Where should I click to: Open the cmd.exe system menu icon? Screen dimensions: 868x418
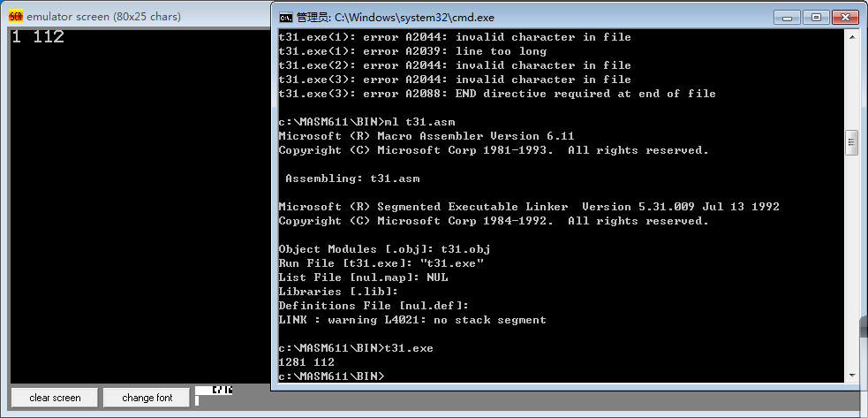point(285,17)
